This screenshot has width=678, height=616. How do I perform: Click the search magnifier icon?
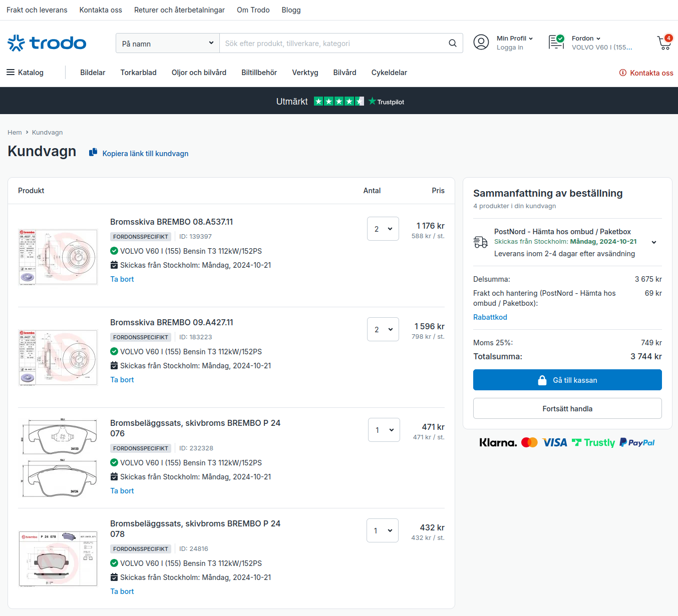pos(453,43)
